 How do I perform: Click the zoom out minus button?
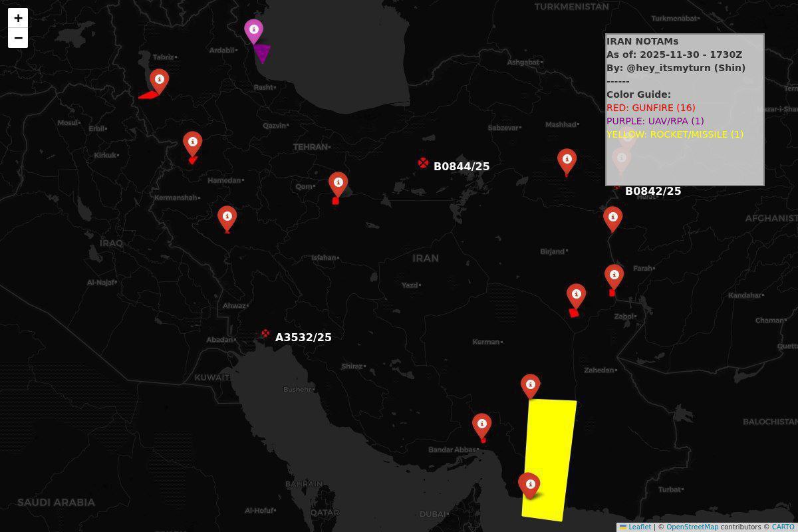coord(18,38)
